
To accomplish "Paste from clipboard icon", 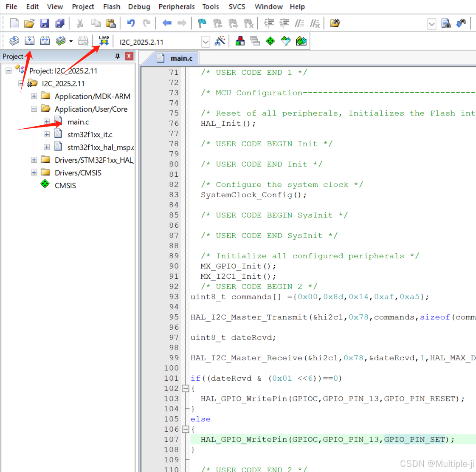I will coord(111,23).
